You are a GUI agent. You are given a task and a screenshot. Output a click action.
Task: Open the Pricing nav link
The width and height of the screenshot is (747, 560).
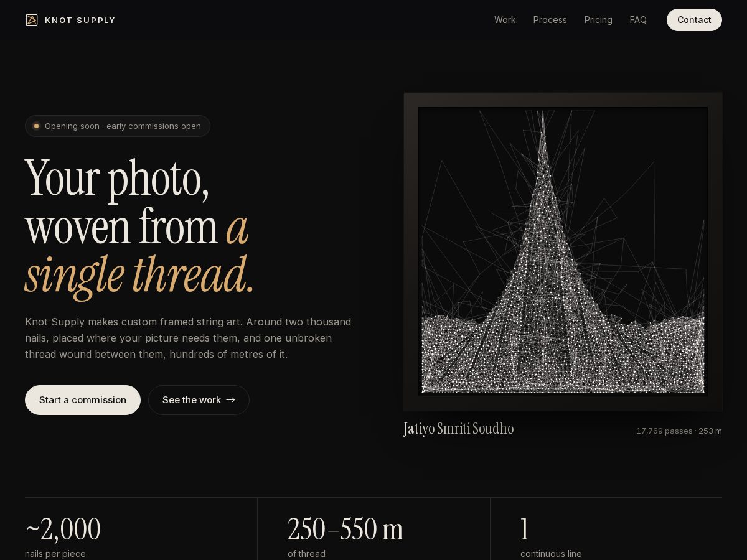(598, 20)
